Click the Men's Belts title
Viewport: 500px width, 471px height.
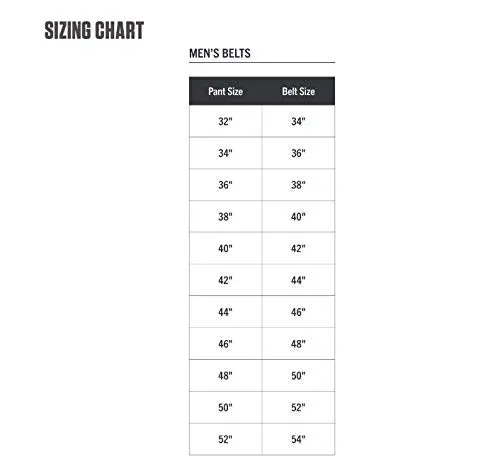tap(220, 53)
